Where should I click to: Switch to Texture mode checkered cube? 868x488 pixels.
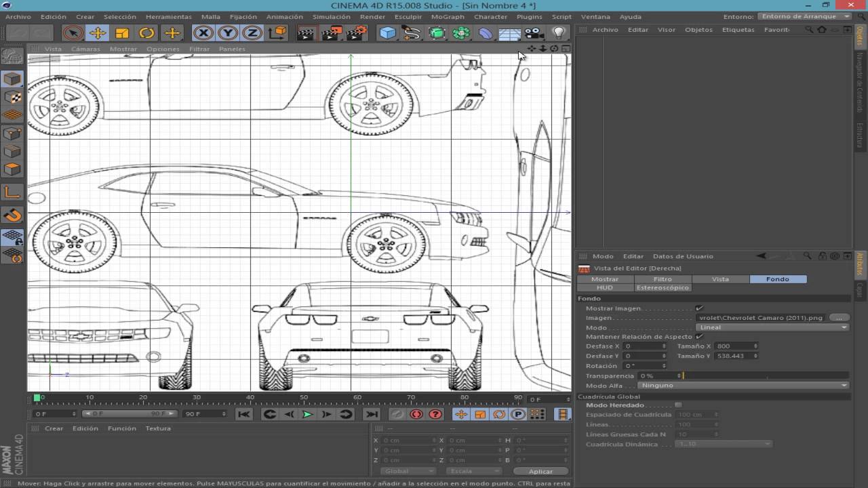click(x=12, y=97)
